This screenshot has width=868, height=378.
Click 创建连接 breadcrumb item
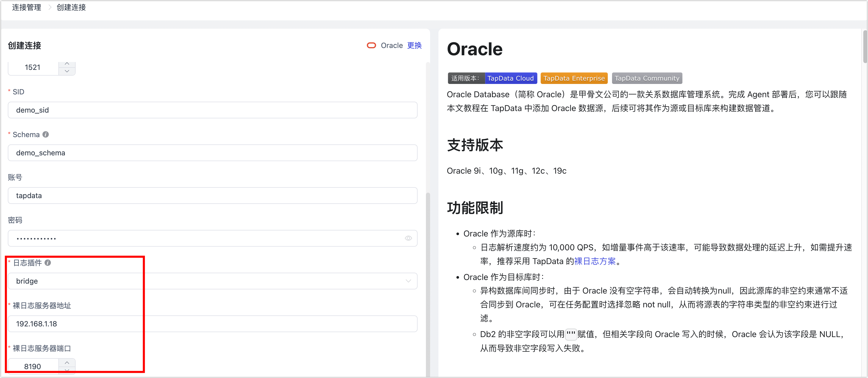(x=71, y=7)
